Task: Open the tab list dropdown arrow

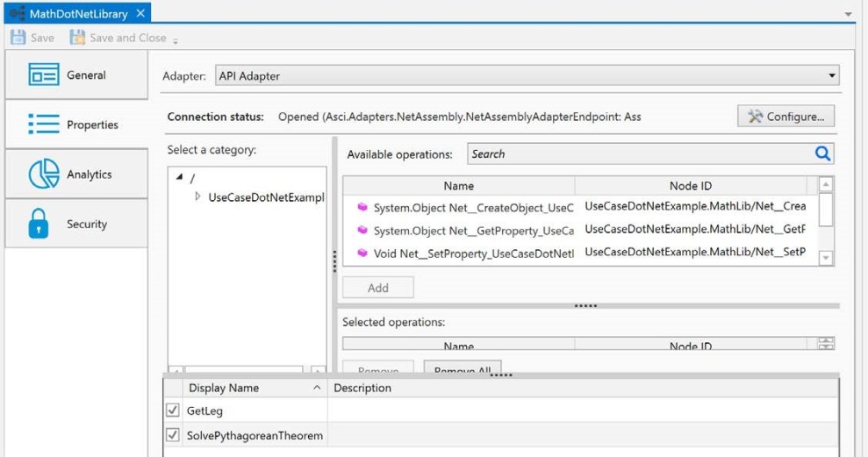Action: pos(848,15)
